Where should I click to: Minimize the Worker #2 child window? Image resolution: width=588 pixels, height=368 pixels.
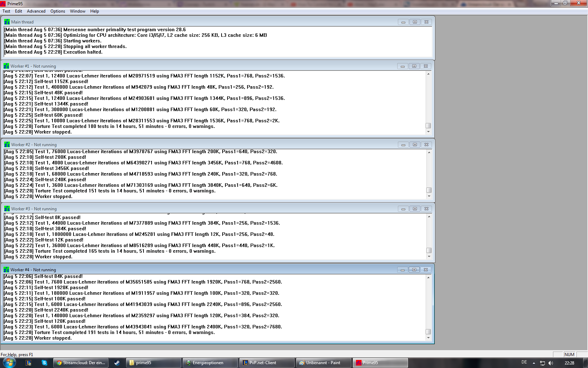403,144
